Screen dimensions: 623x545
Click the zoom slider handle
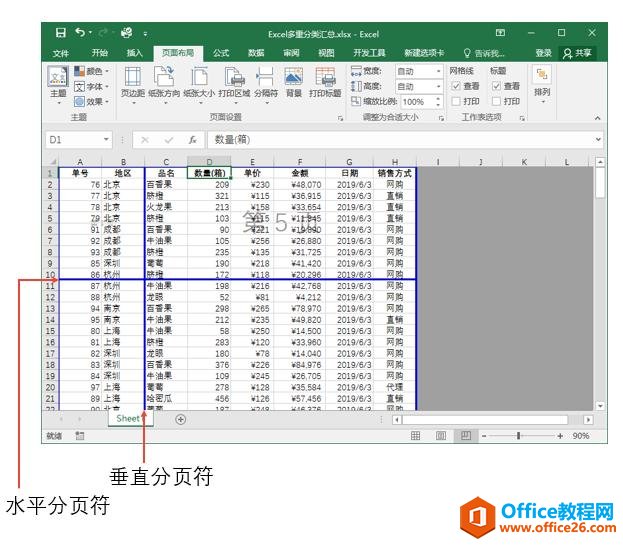tap(519, 436)
